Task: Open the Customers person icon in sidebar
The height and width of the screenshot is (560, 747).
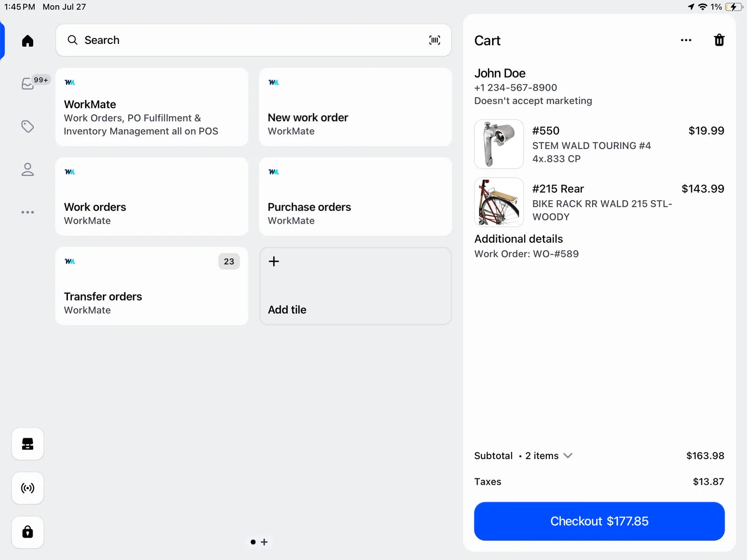Action: click(x=28, y=169)
